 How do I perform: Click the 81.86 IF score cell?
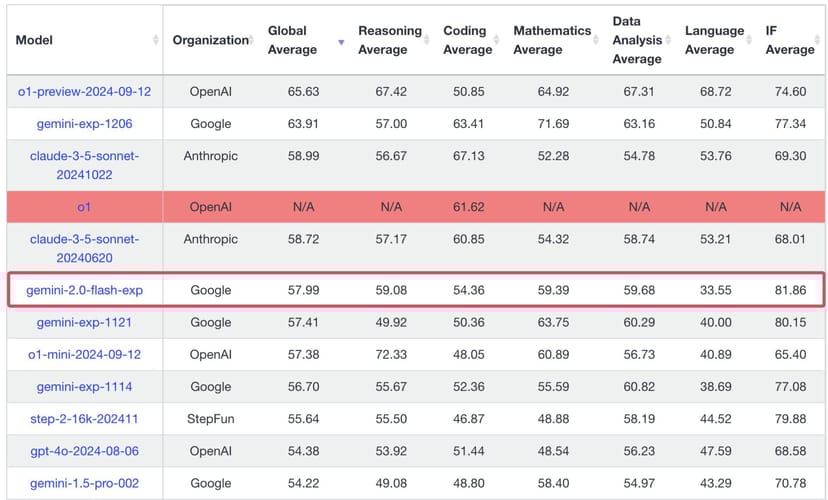click(790, 290)
